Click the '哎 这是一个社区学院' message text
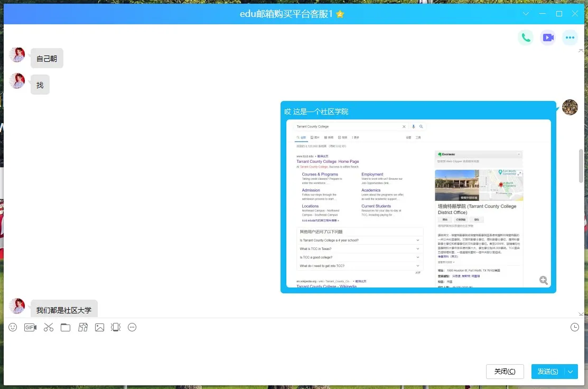The image size is (588, 389). 316,112
